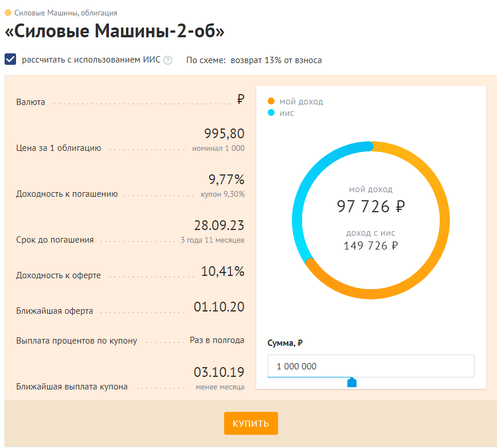Click the ruble currency symbol in the Валюта row
497x448 pixels.
tap(241, 99)
